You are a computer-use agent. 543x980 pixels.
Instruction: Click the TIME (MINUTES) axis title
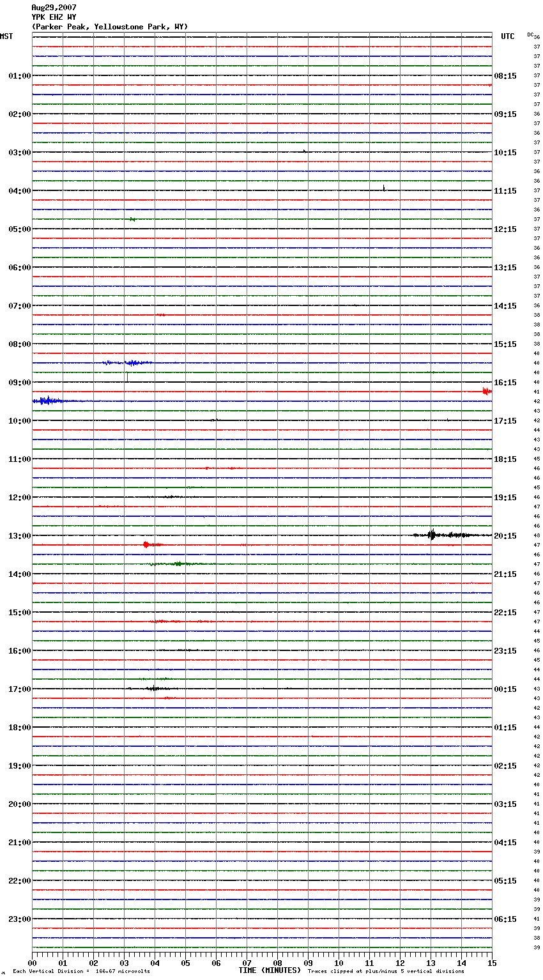270,970
